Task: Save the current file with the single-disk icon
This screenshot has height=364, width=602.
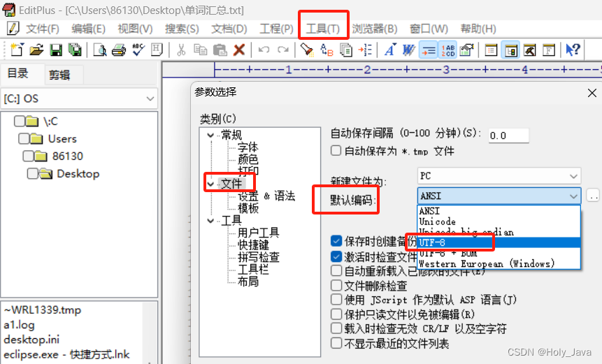Action: (56, 50)
